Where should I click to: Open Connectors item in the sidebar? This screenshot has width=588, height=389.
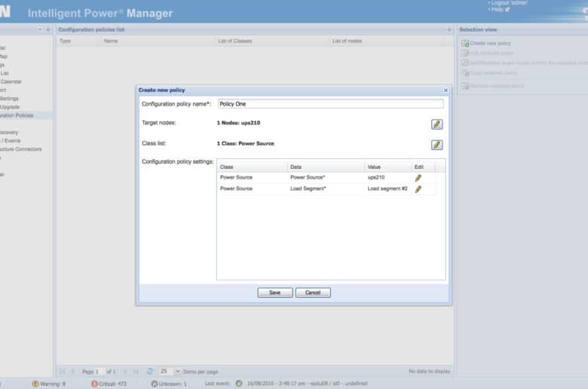coord(20,149)
